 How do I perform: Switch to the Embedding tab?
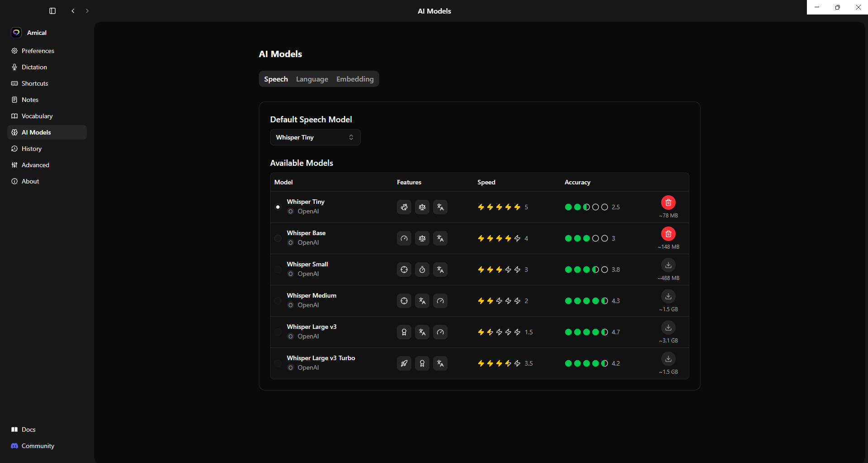pos(355,79)
